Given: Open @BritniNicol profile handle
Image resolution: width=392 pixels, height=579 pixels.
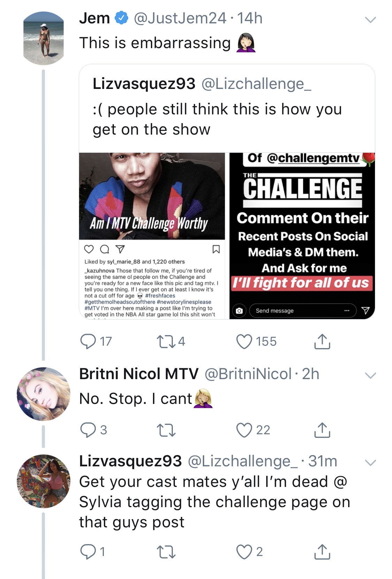Looking at the screenshot, I should tap(248, 374).
